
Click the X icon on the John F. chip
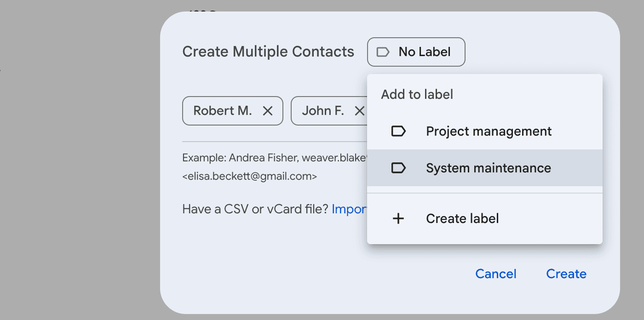click(x=360, y=110)
